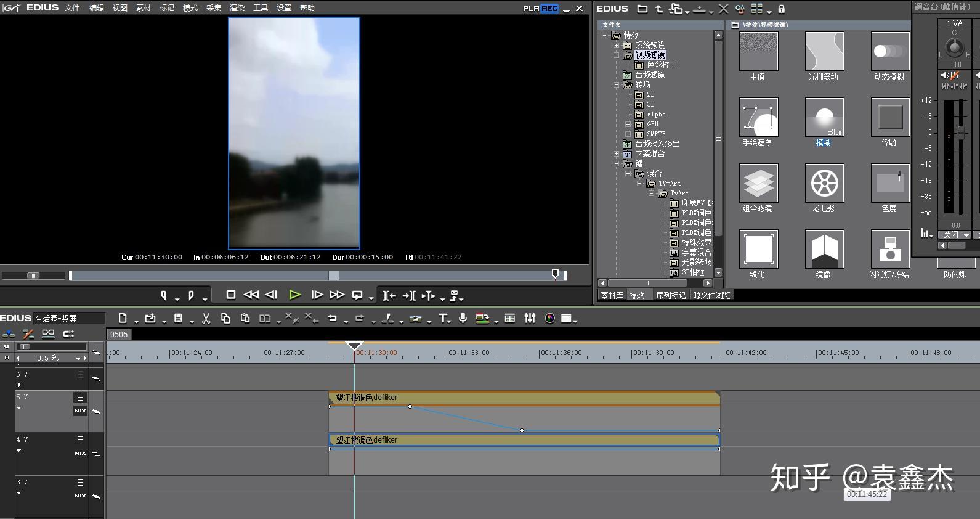Open the 渲染 menu
This screenshot has height=519, width=980.
237,8
